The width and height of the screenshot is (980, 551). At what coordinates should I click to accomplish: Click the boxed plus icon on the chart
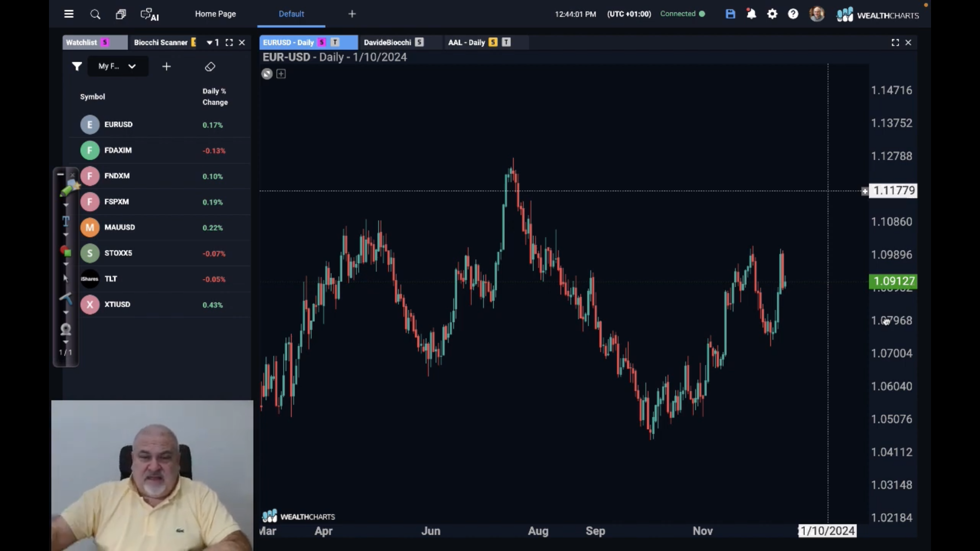(x=281, y=74)
